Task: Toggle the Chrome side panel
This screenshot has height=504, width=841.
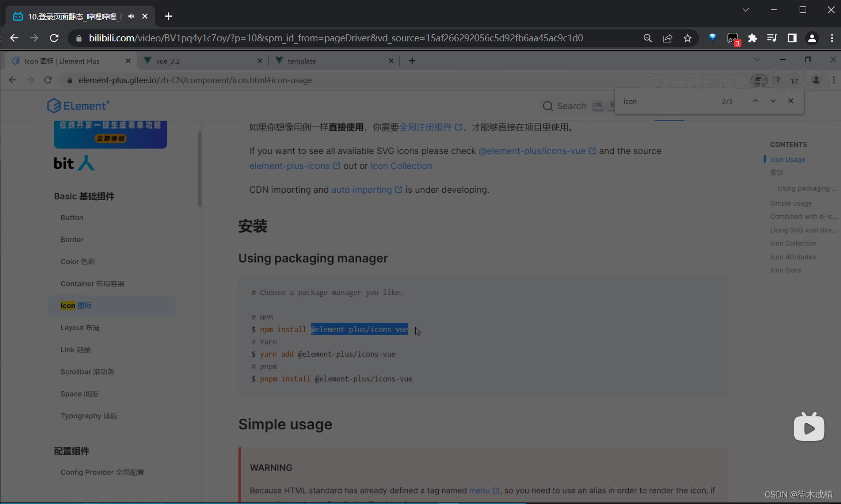Action: point(792,38)
